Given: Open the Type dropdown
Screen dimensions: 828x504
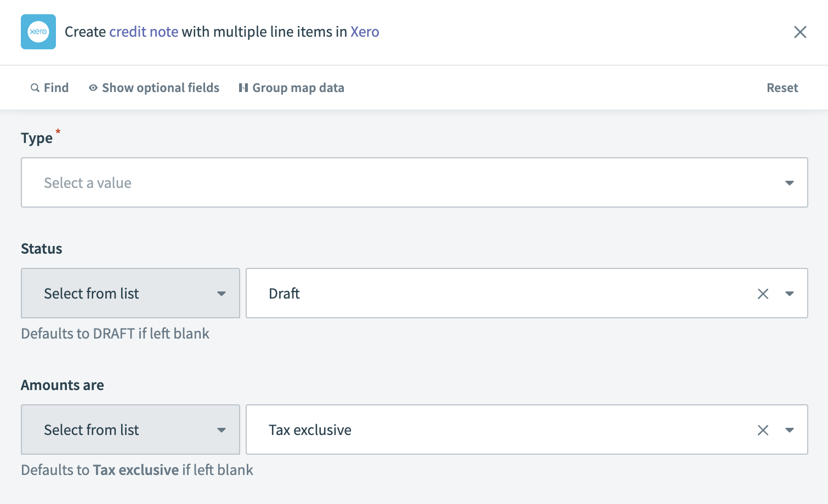Looking at the screenshot, I should pos(790,182).
